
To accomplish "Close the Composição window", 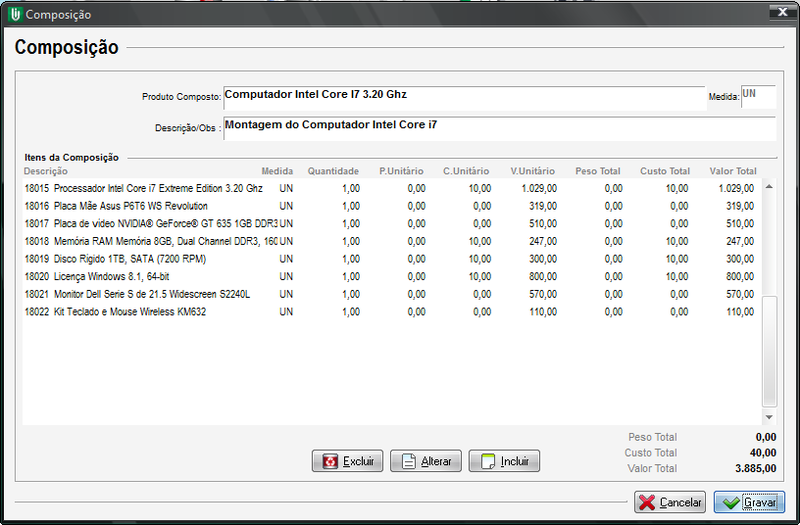I will [776, 13].
